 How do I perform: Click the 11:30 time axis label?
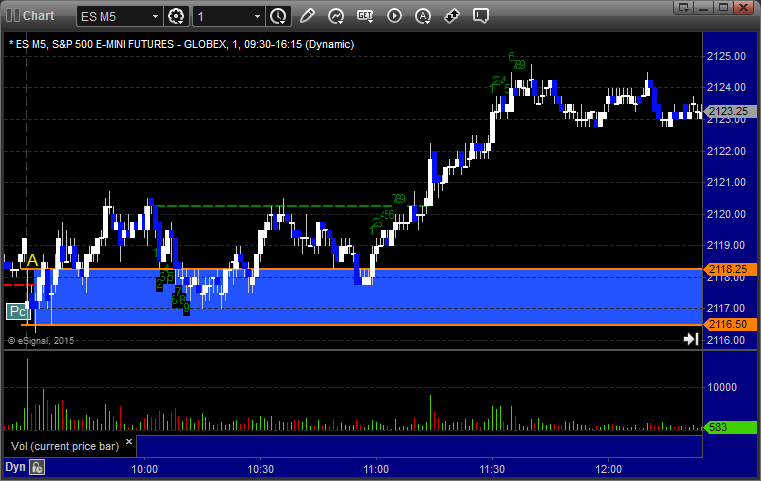tap(492, 469)
